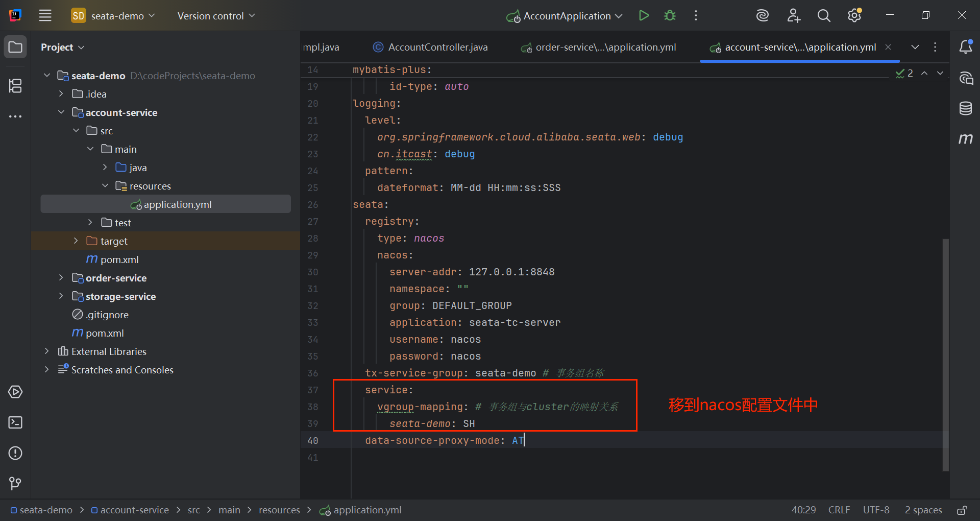The height and width of the screenshot is (521, 980).
Task: Expand the java folder
Action: (105, 168)
